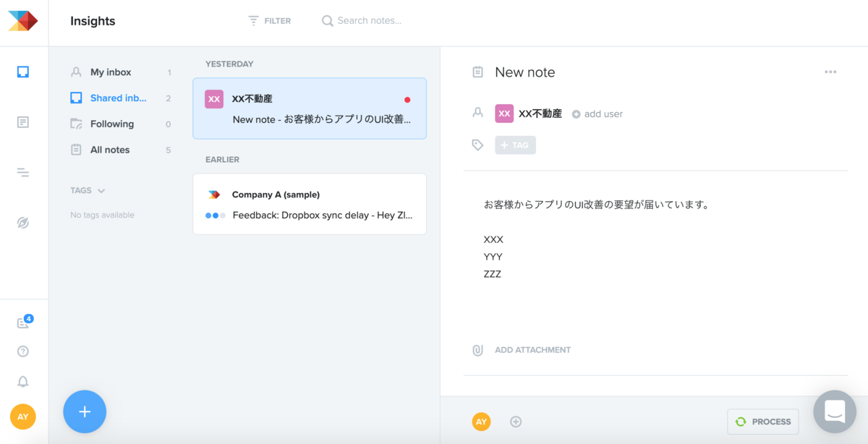
Task: Click the AY owner avatar at note bottom
Action: [x=481, y=422]
